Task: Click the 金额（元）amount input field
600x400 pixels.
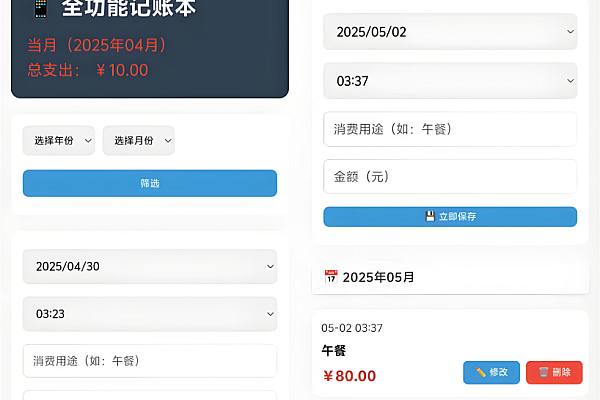Action: [x=450, y=176]
